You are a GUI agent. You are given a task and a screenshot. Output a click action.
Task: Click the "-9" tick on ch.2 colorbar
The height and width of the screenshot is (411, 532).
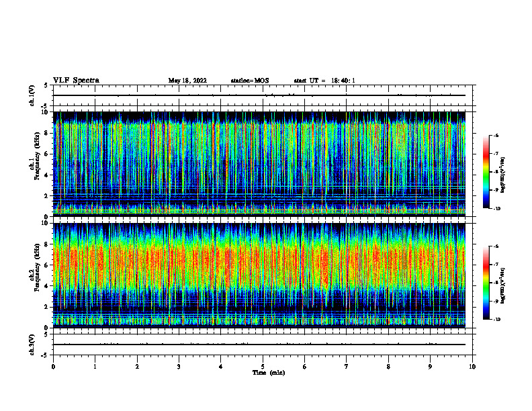pos(495,301)
